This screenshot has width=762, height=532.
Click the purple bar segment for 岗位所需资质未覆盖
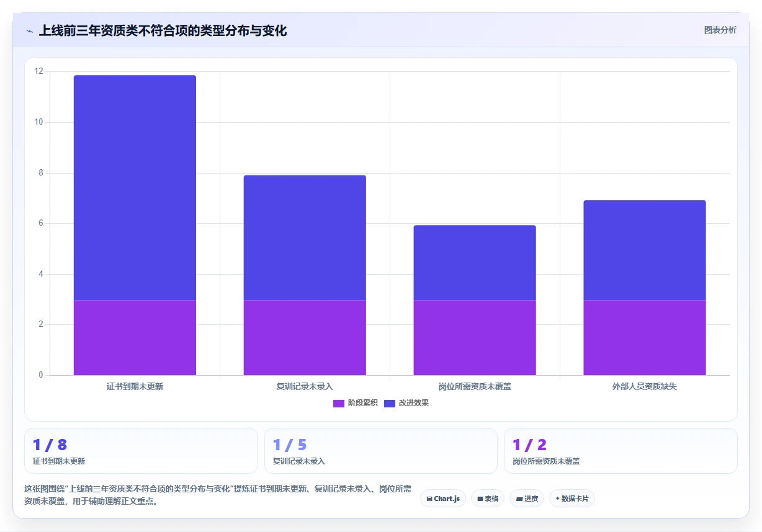(475, 337)
